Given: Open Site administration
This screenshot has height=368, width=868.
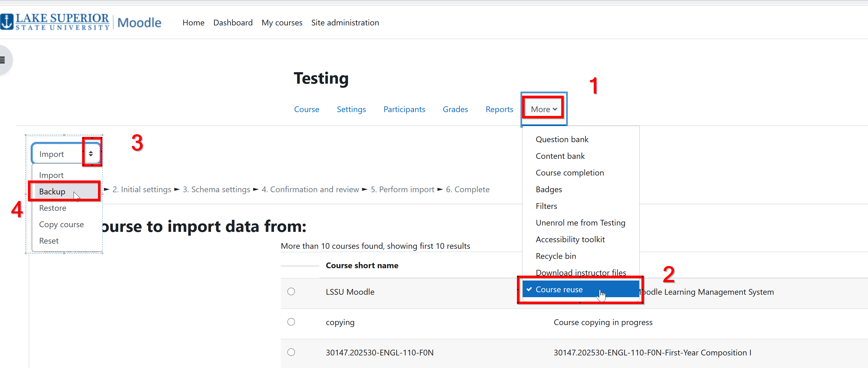Looking at the screenshot, I should [x=345, y=23].
